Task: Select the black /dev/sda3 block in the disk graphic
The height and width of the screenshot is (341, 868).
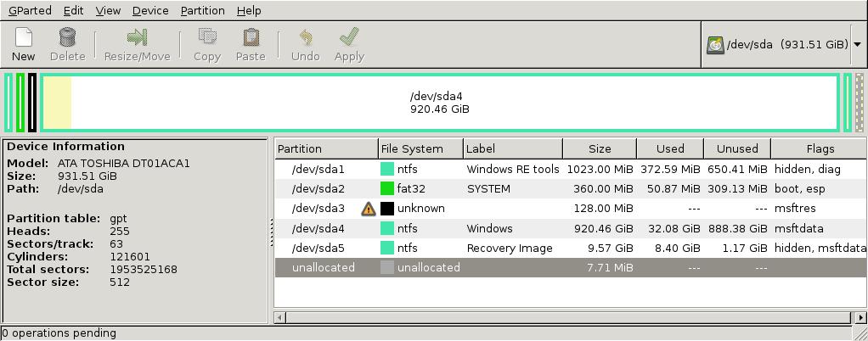Action: [32, 103]
